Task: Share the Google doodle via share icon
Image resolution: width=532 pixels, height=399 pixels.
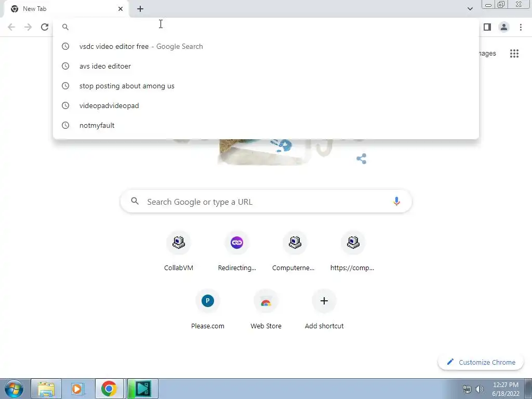Action: click(x=362, y=158)
